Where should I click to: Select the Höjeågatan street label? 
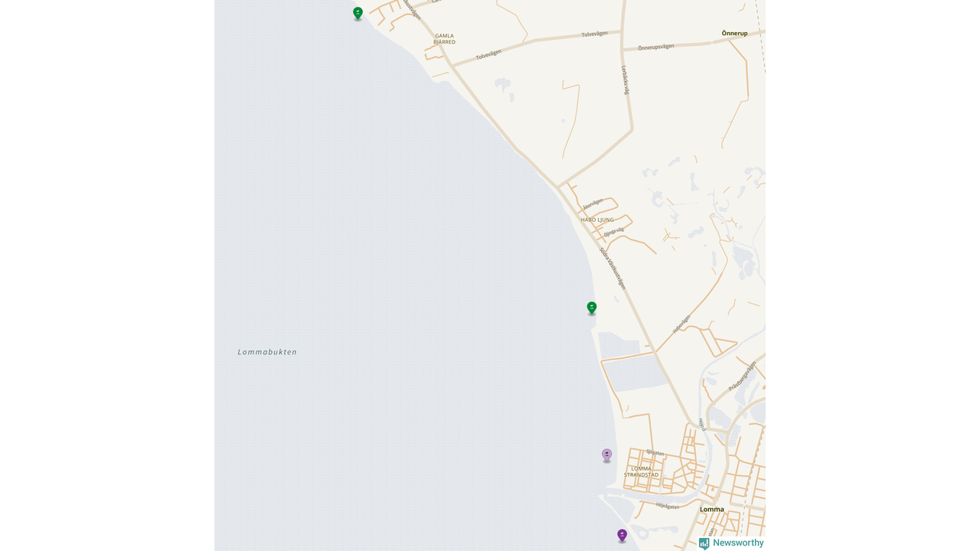click(668, 506)
